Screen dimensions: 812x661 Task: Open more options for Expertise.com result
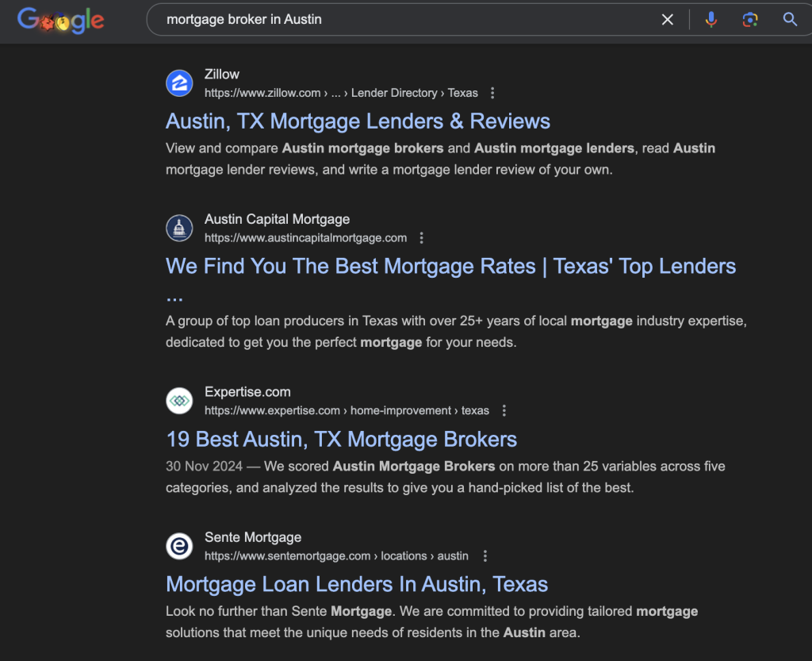tap(504, 410)
